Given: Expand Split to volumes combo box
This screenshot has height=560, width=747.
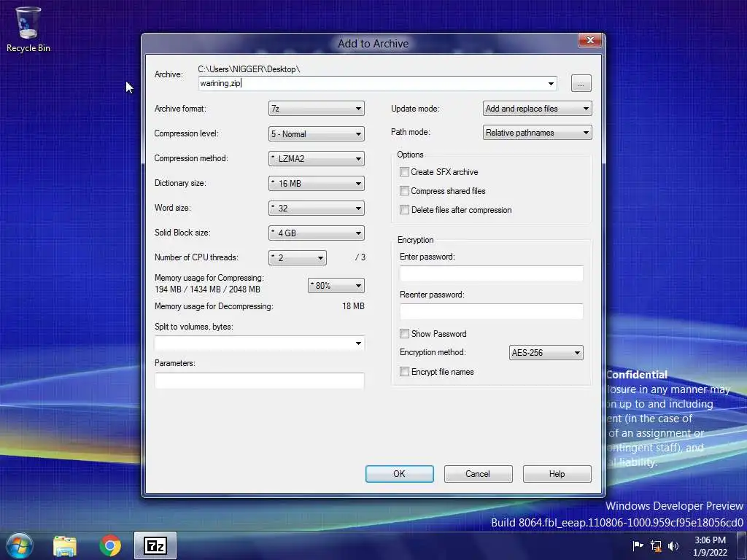Looking at the screenshot, I should click(x=259, y=343).
